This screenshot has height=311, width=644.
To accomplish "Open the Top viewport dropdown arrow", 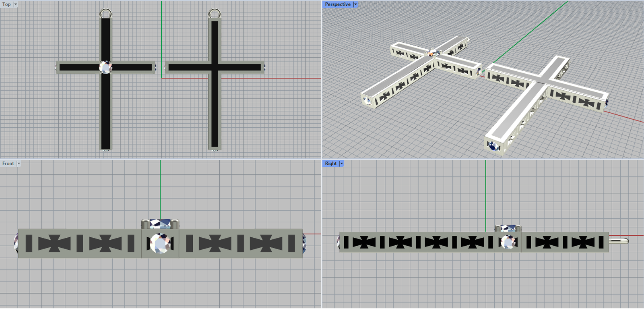I will (x=16, y=4).
